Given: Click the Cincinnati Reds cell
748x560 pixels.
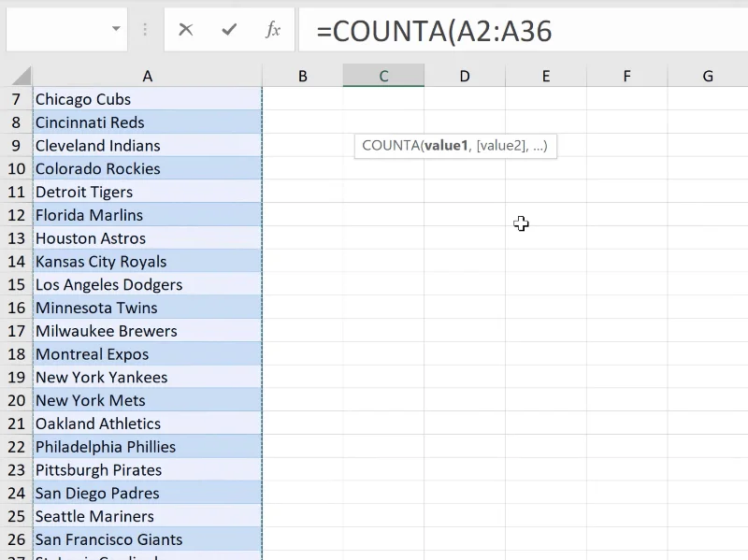Looking at the screenshot, I should (148, 122).
